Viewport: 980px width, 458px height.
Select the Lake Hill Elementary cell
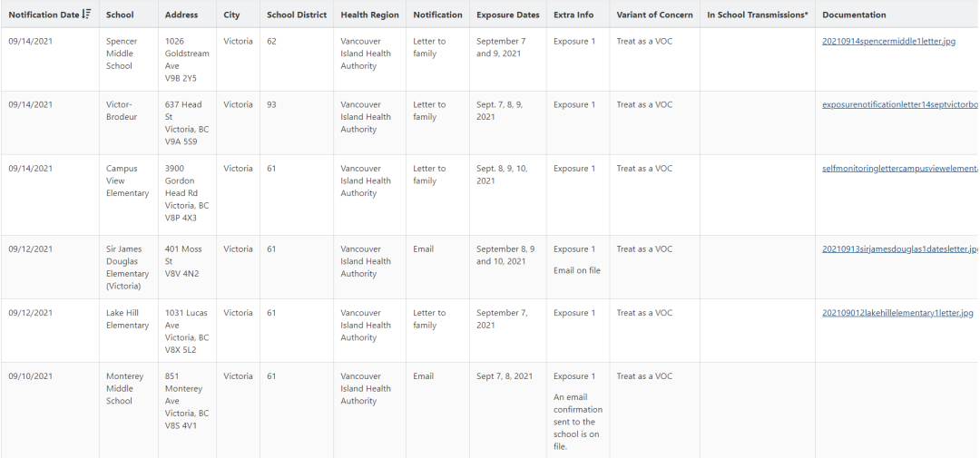click(128, 330)
